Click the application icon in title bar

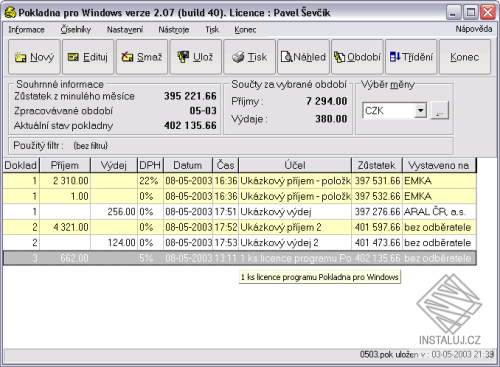(10, 13)
